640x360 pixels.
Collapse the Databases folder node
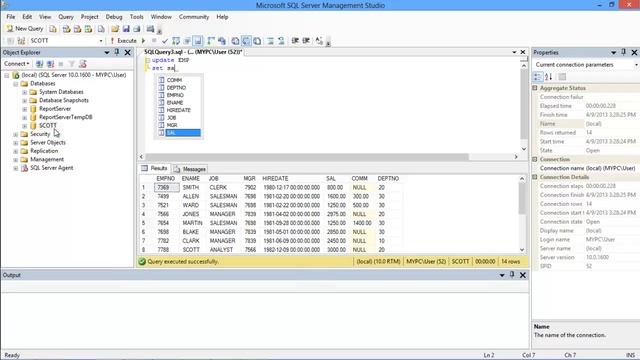[x=16, y=84]
